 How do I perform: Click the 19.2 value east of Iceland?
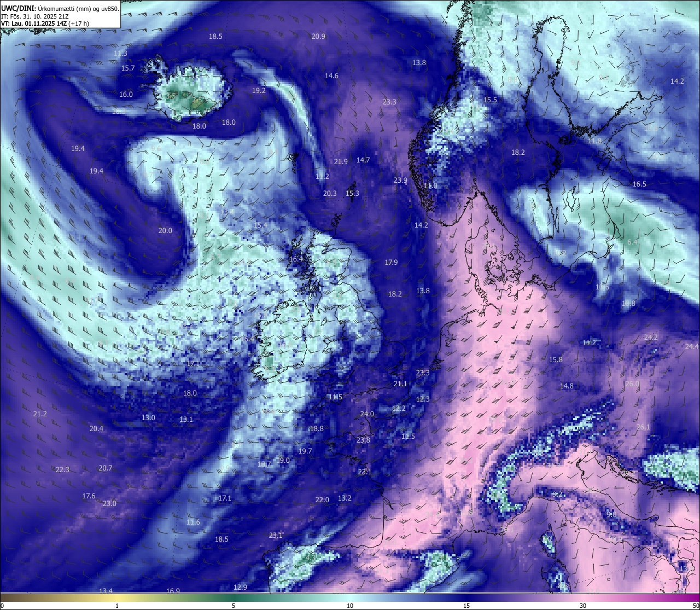click(x=259, y=91)
